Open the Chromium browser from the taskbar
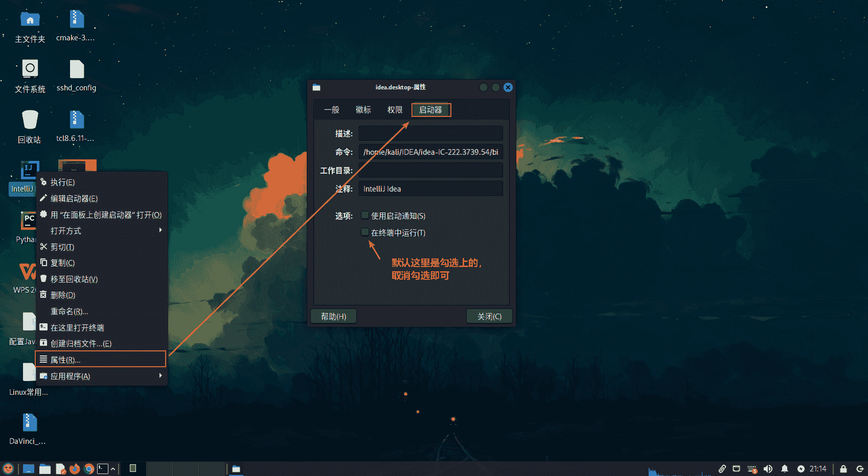This screenshot has height=476, width=868. click(89, 469)
